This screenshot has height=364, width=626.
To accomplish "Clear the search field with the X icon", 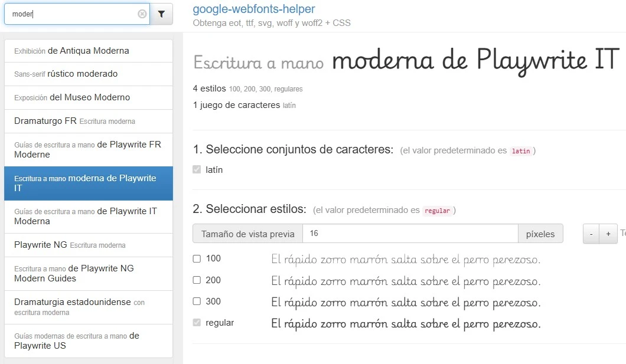I will coord(142,14).
